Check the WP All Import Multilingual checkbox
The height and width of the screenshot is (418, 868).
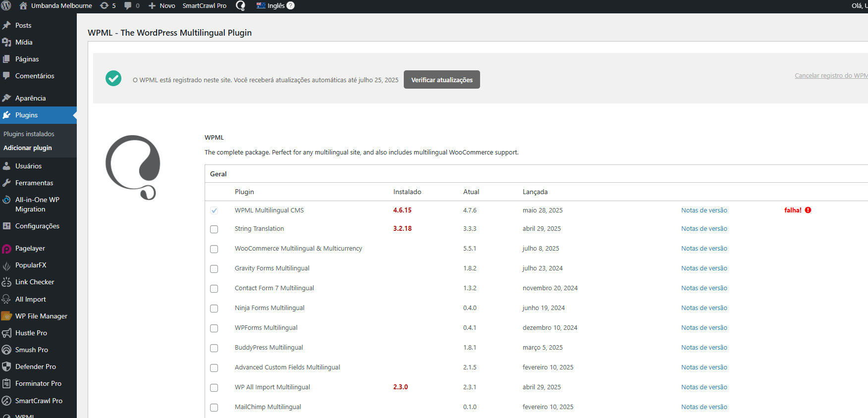click(x=214, y=388)
